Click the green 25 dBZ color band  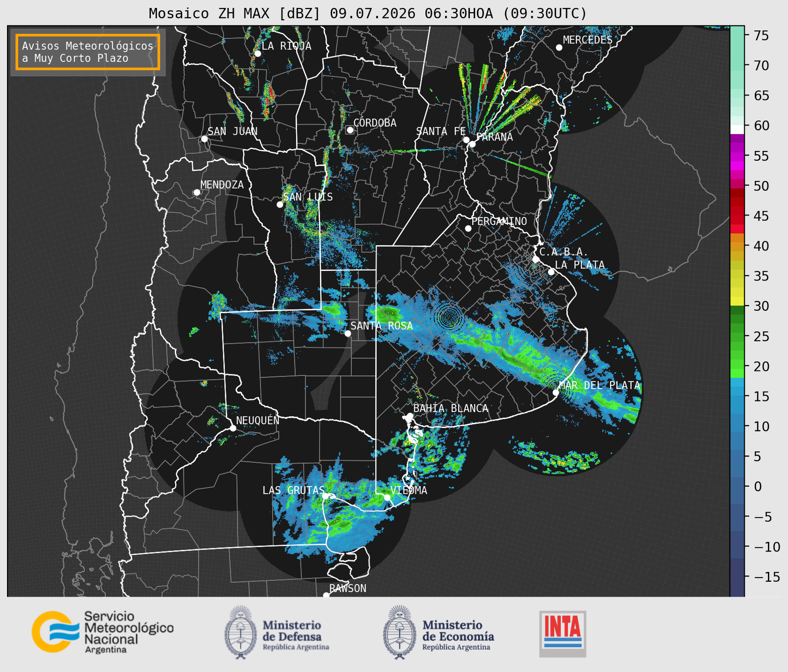point(737,336)
